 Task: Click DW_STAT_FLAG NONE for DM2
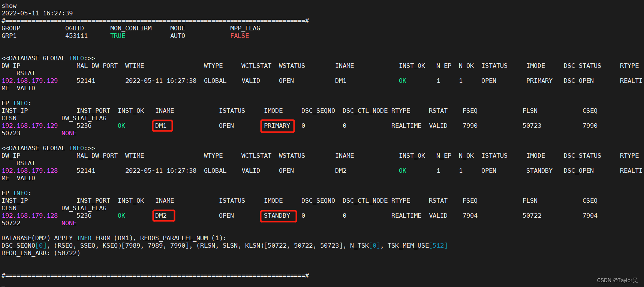[x=69, y=223]
